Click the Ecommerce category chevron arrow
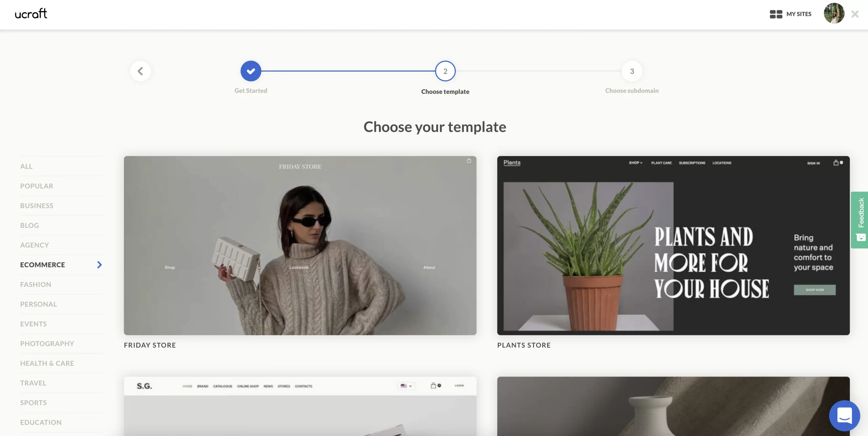 pyautogui.click(x=99, y=265)
